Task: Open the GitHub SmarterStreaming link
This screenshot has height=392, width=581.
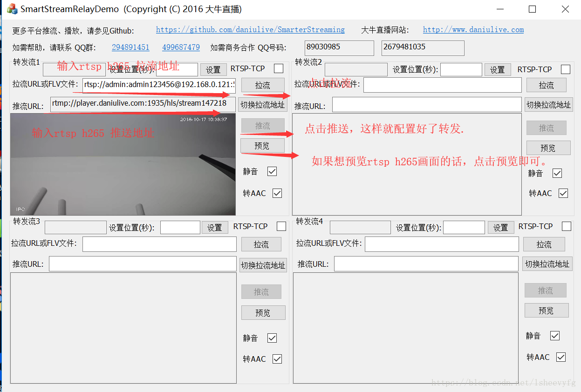Action: pyautogui.click(x=250, y=30)
